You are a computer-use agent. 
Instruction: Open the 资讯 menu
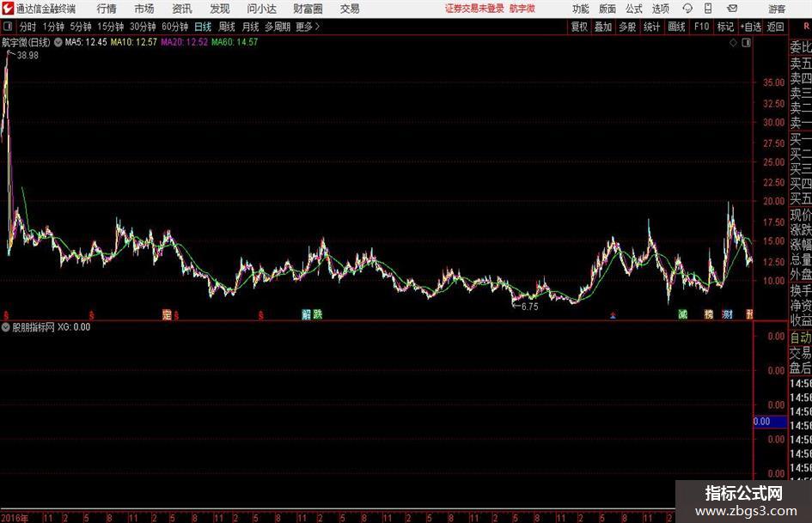coord(182,9)
